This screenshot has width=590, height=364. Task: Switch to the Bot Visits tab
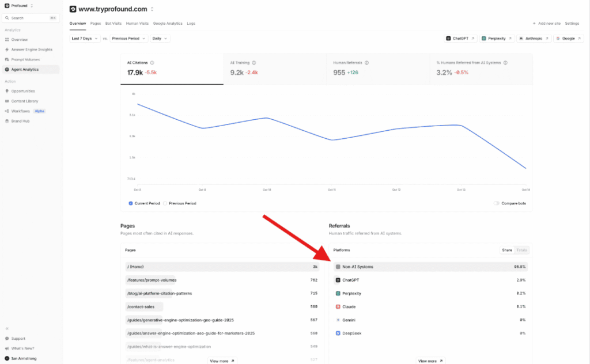point(114,23)
